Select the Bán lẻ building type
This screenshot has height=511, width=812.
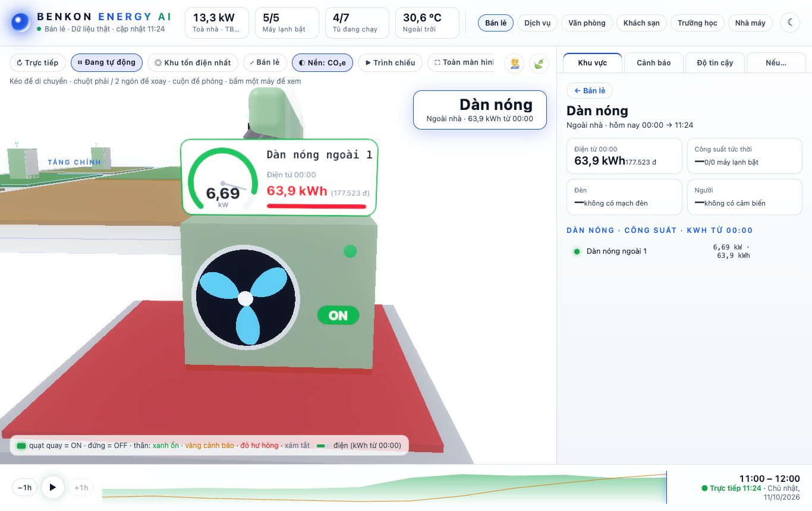click(496, 23)
